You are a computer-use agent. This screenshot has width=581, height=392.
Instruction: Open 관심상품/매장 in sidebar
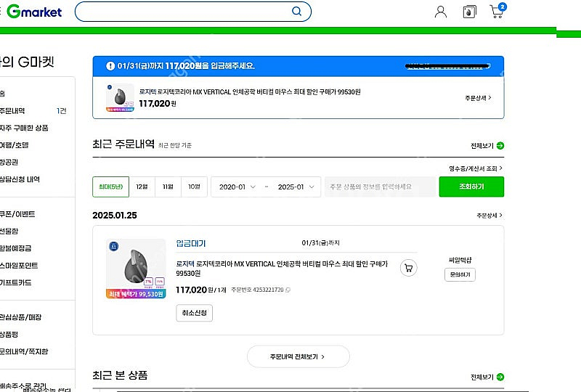(x=21, y=317)
